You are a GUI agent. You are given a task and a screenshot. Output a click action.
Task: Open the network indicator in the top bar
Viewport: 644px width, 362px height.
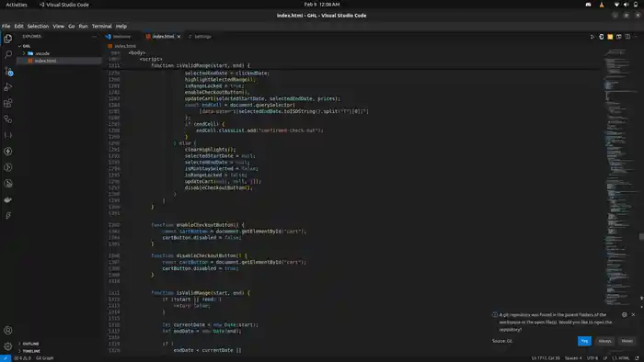616,5
